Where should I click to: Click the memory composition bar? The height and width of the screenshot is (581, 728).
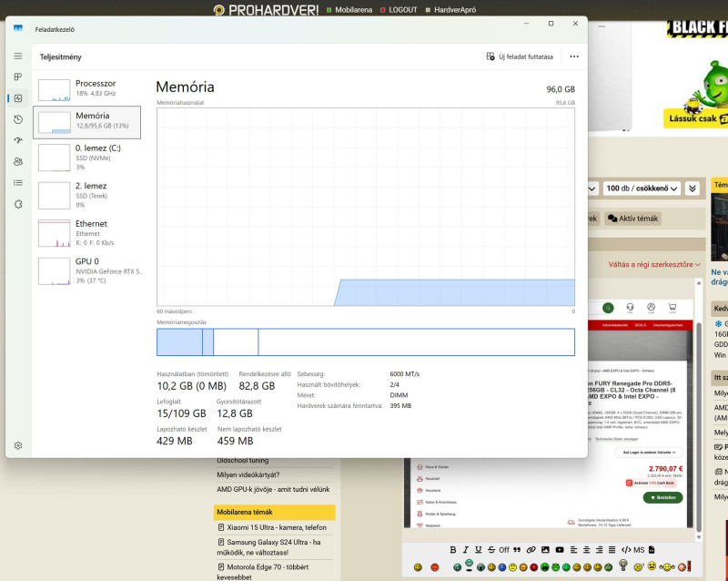point(366,342)
